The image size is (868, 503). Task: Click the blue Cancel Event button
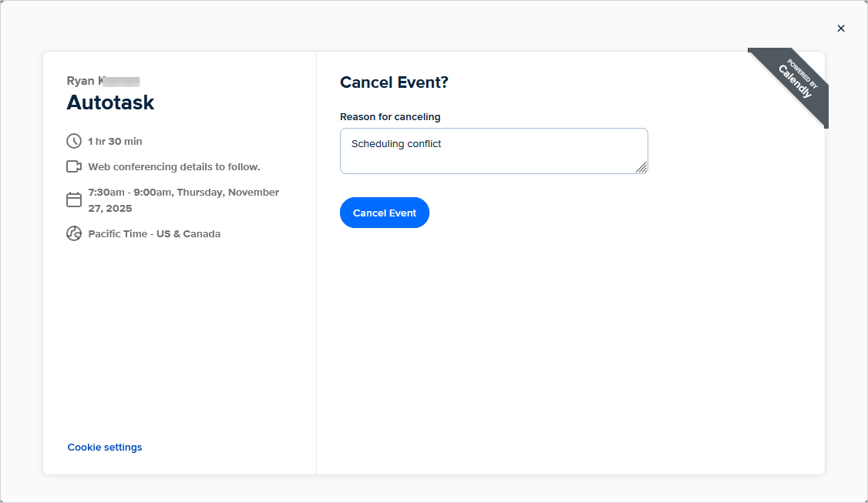(384, 213)
